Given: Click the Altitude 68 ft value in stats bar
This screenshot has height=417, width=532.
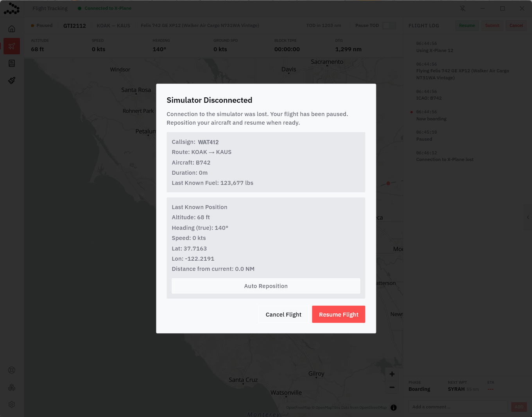Looking at the screenshot, I should click(38, 49).
